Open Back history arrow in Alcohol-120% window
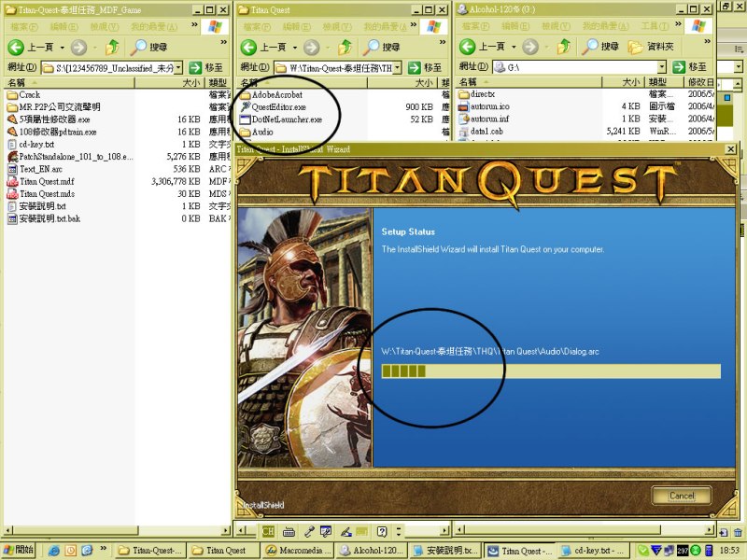Viewport: 747px width, 560px height. pos(514,47)
